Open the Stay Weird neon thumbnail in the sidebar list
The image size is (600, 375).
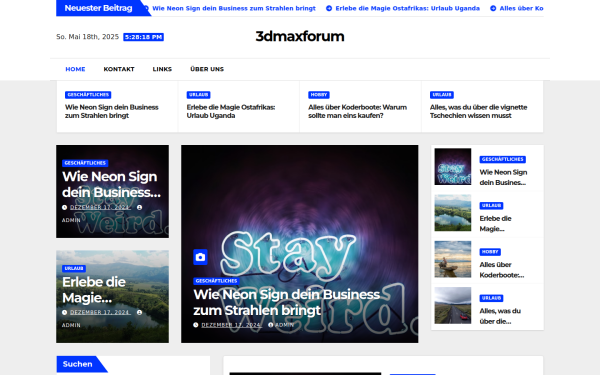point(453,166)
